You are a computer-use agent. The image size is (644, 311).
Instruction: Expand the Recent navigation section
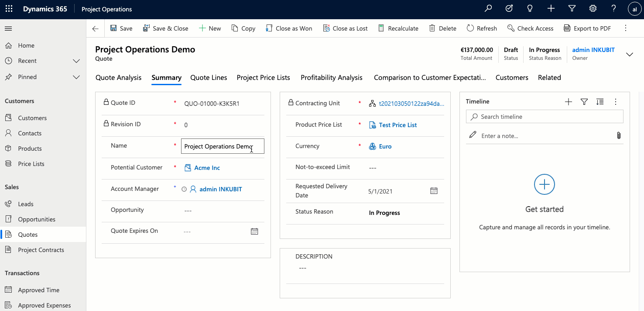pos(76,61)
